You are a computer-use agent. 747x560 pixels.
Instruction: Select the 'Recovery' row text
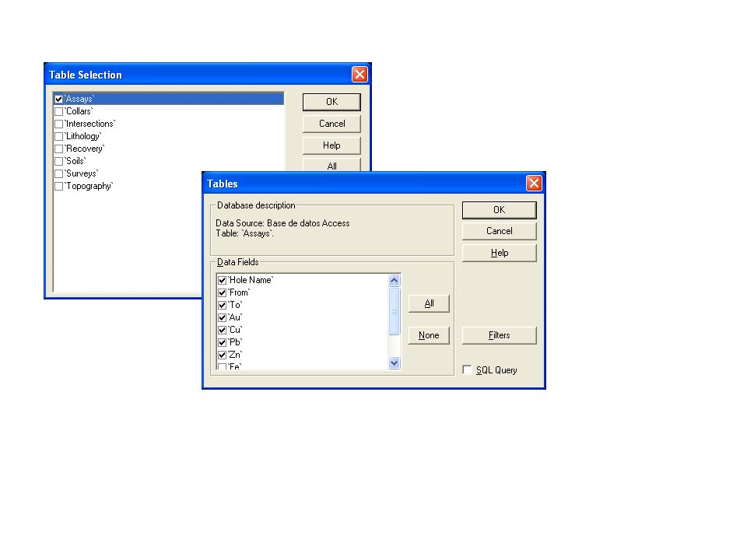[84, 149]
